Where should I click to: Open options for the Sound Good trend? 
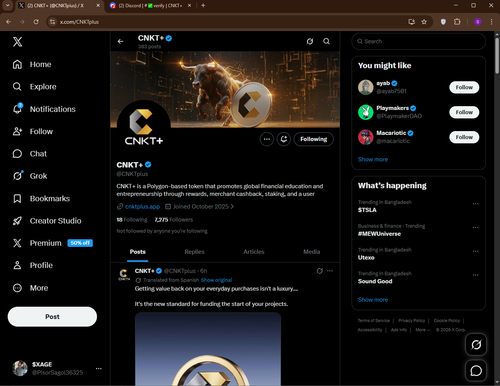[x=476, y=275]
